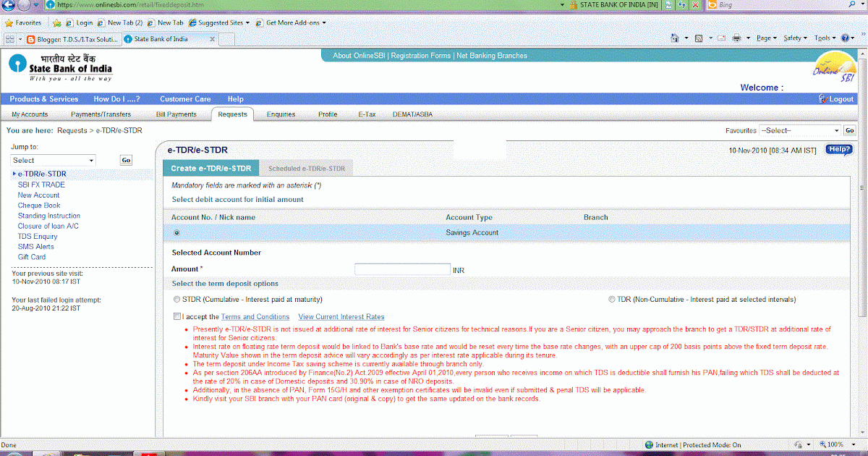Click the Quick Tabs grid icon
The image size is (868, 456).
pos(10,39)
